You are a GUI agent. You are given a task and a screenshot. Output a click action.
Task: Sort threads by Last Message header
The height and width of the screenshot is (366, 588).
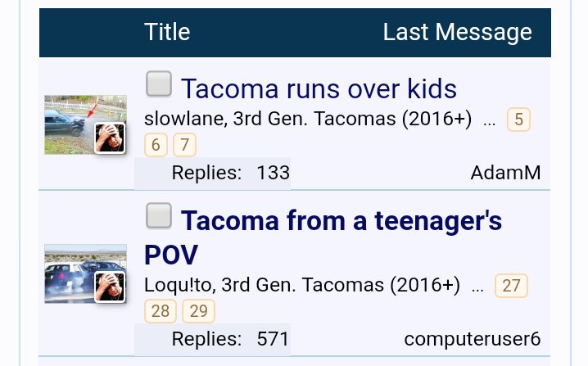point(458,32)
